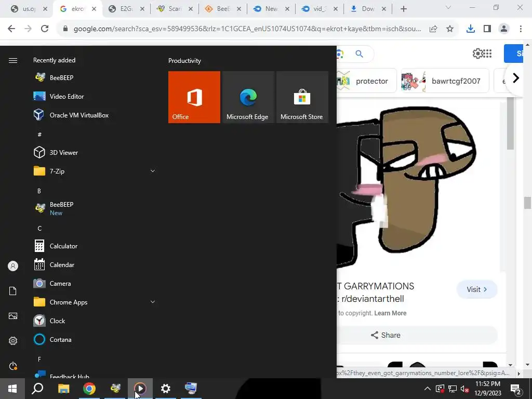Click the muted volume tray icon
The width and height of the screenshot is (532, 399).
click(465, 389)
